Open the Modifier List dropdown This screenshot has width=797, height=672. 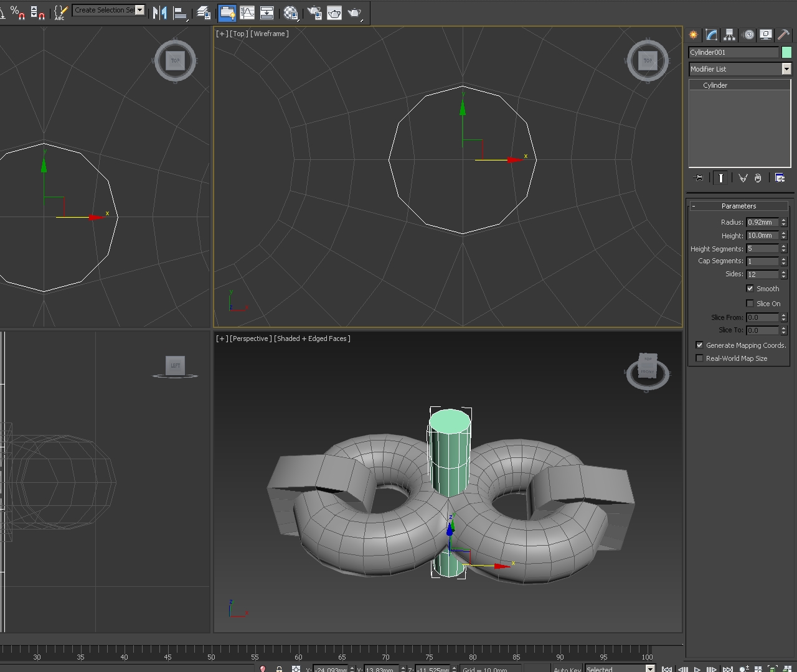[786, 68]
